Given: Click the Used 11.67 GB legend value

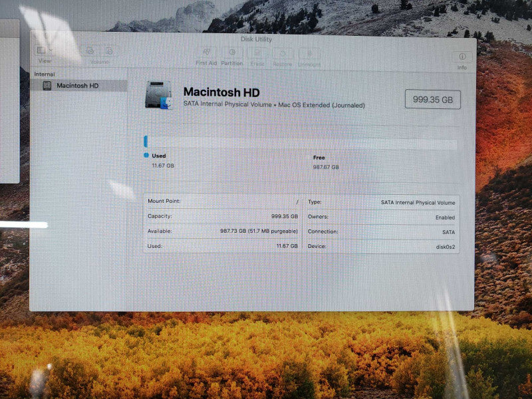Looking at the screenshot, I should pos(163,166).
